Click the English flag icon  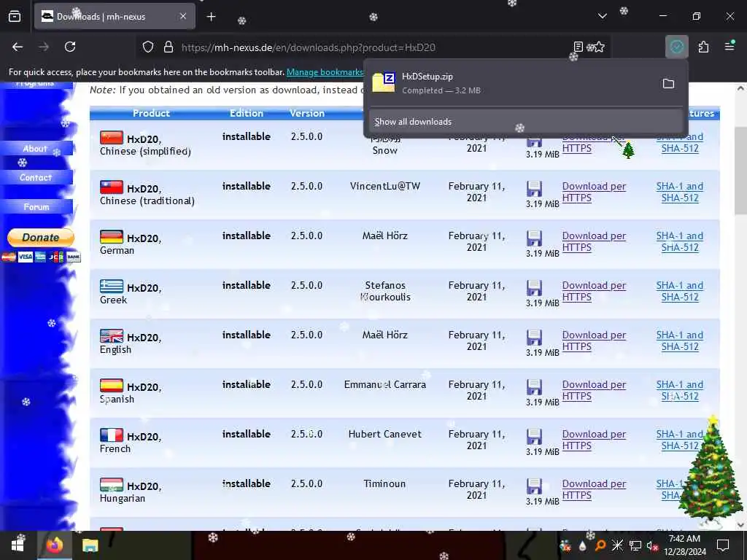(x=112, y=335)
